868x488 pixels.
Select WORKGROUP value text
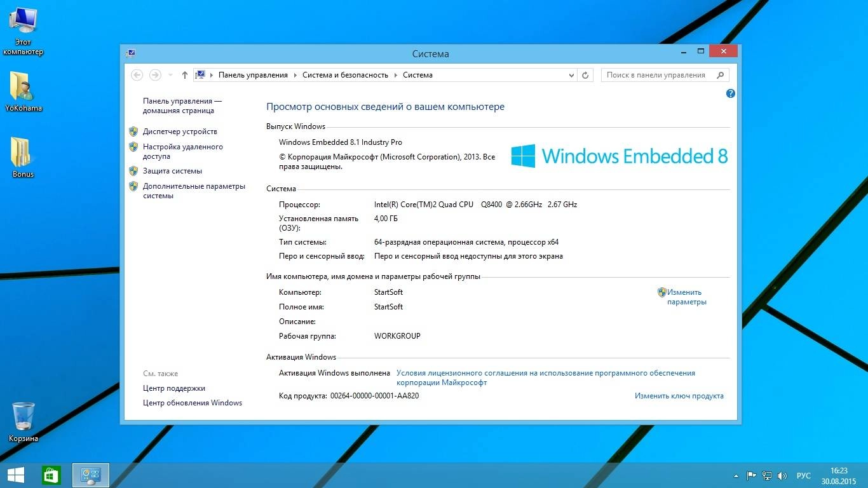click(x=397, y=336)
